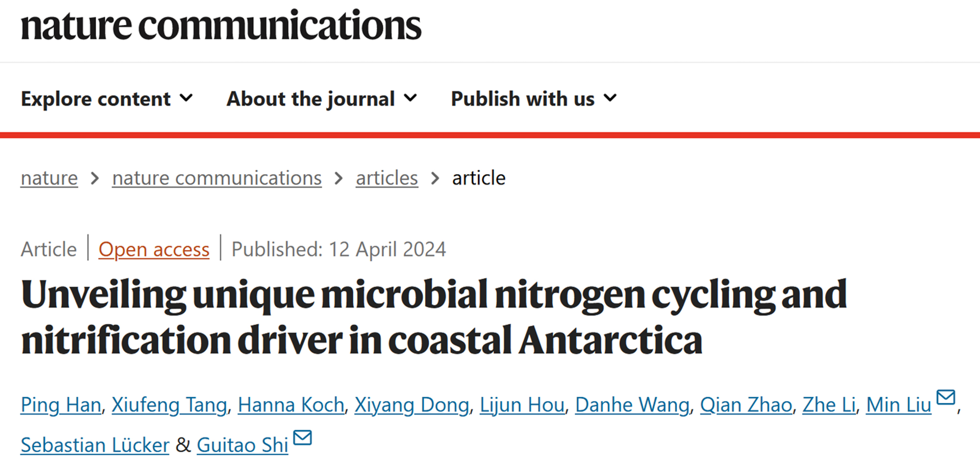Viewport: 980px width, 474px height.
Task: Go to nature breadcrumb link
Action: 49,178
